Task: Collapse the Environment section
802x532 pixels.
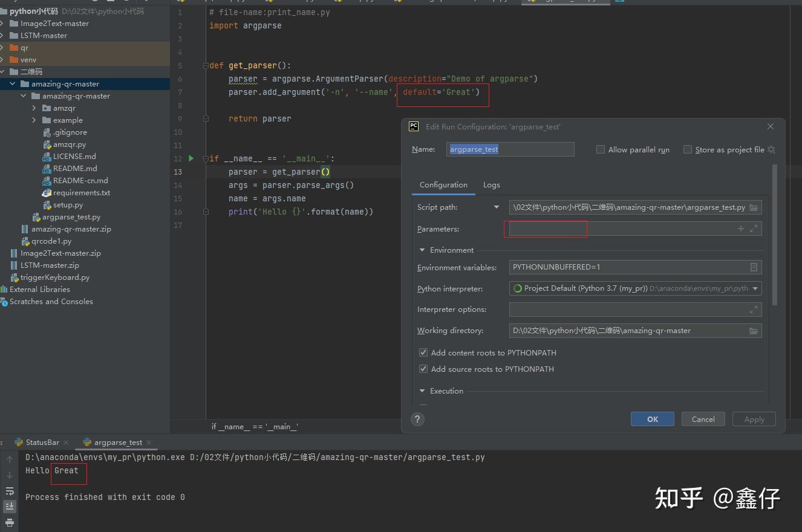Action: [x=422, y=250]
